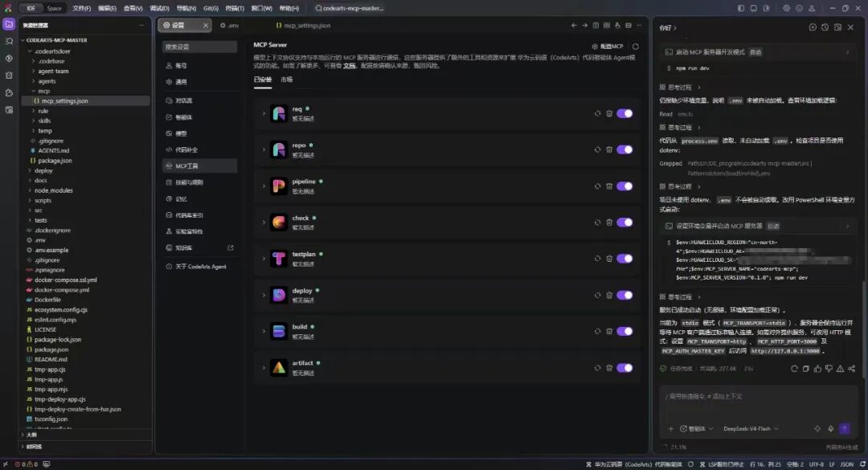Switch to the .env editor tab

tap(230, 26)
